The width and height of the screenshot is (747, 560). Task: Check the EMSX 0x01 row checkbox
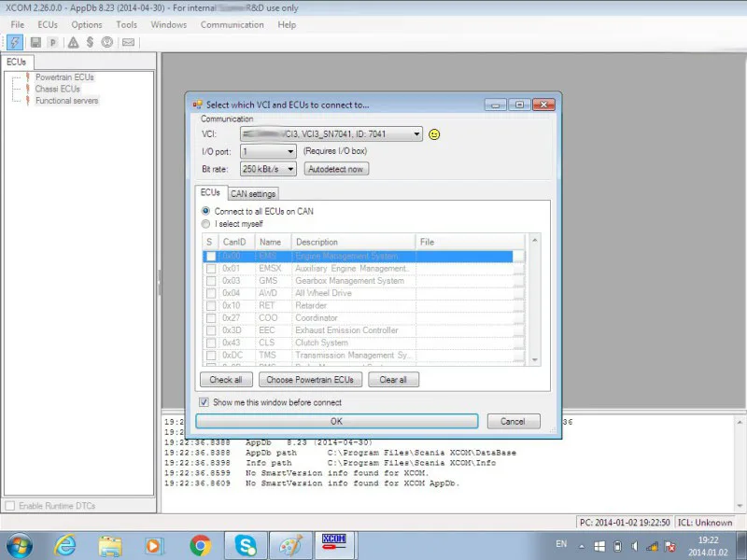[211, 269]
